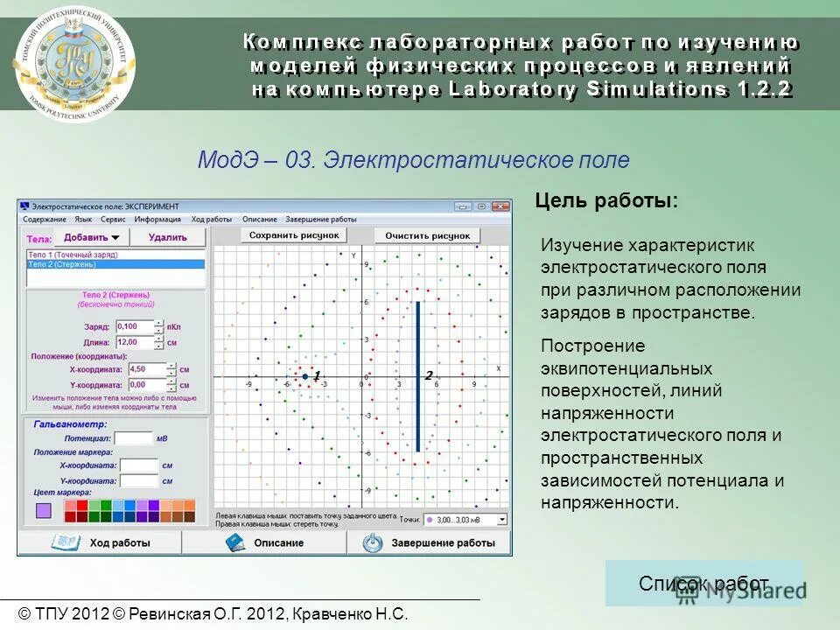This screenshot has width=840, height=630.
Task: Click the blue book icon beside Описание
Action: coord(234,542)
